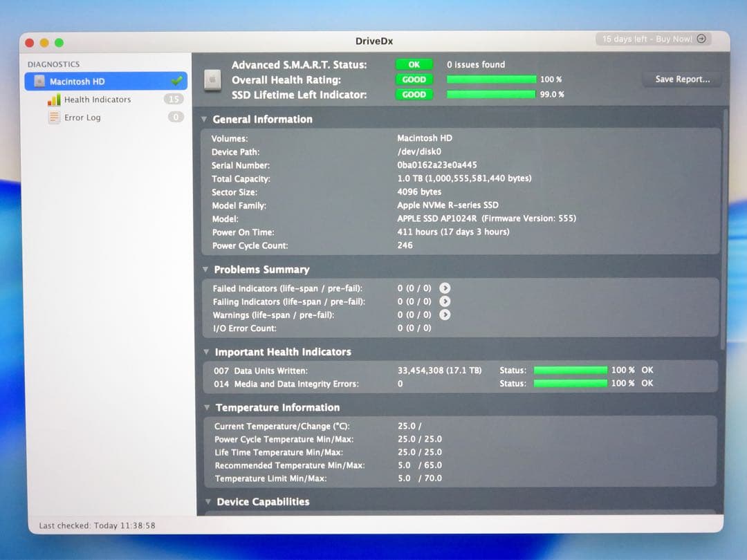Click the 99.0 % SSD lifetime value

pos(552,94)
